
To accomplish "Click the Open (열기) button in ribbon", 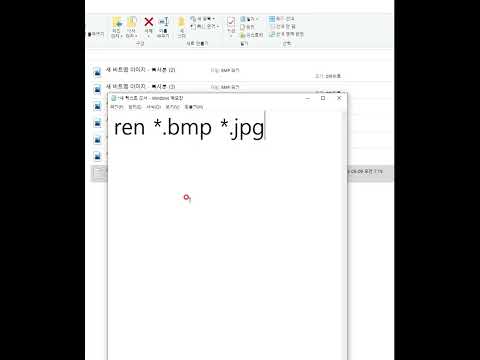I will pyautogui.click(x=249, y=19).
